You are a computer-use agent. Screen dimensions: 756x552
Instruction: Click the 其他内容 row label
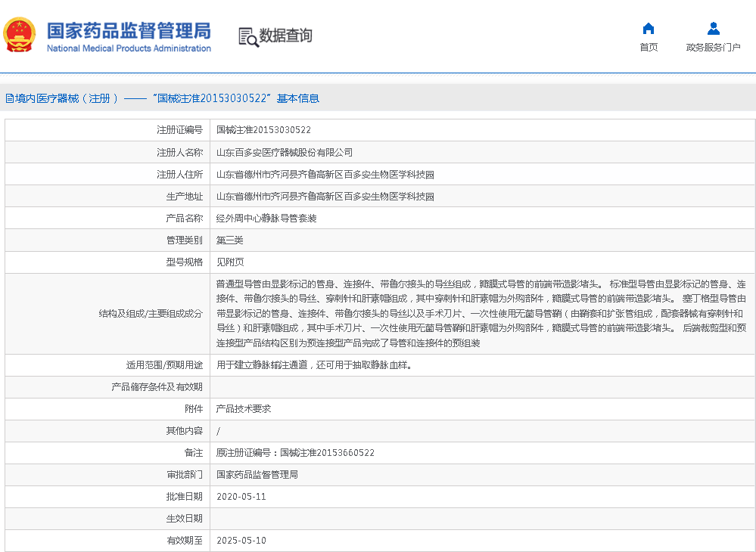coord(184,431)
